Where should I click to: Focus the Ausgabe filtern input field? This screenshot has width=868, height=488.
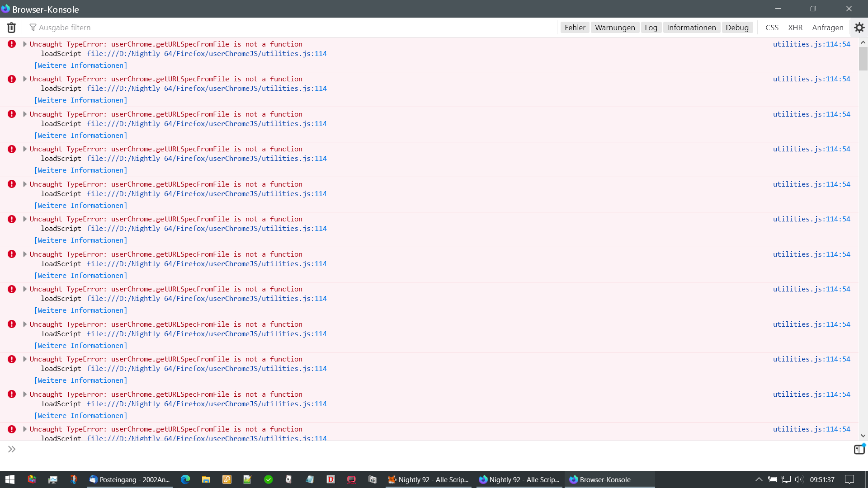pyautogui.click(x=271, y=28)
